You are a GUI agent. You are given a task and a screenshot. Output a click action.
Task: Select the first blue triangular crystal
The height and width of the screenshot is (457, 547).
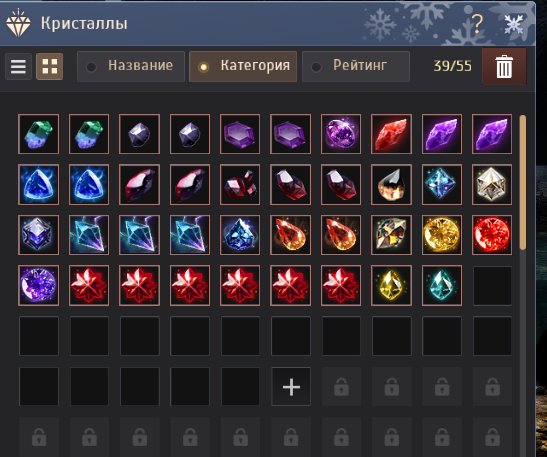pyautogui.click(x=38, y=184)
